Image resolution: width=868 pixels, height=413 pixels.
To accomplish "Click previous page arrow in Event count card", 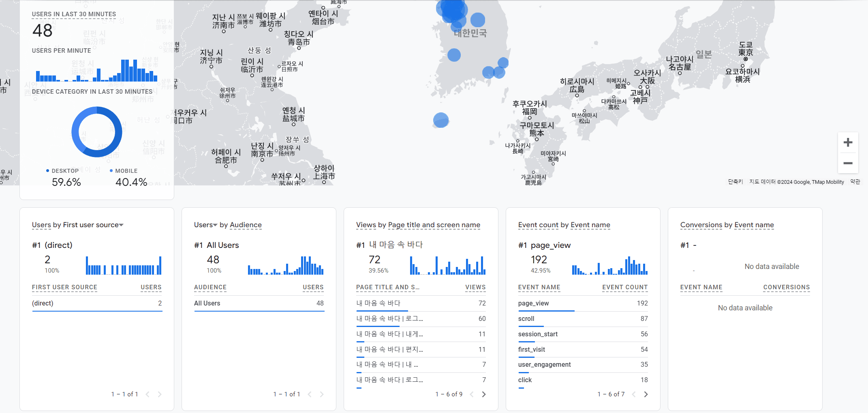I will [634, 394].
